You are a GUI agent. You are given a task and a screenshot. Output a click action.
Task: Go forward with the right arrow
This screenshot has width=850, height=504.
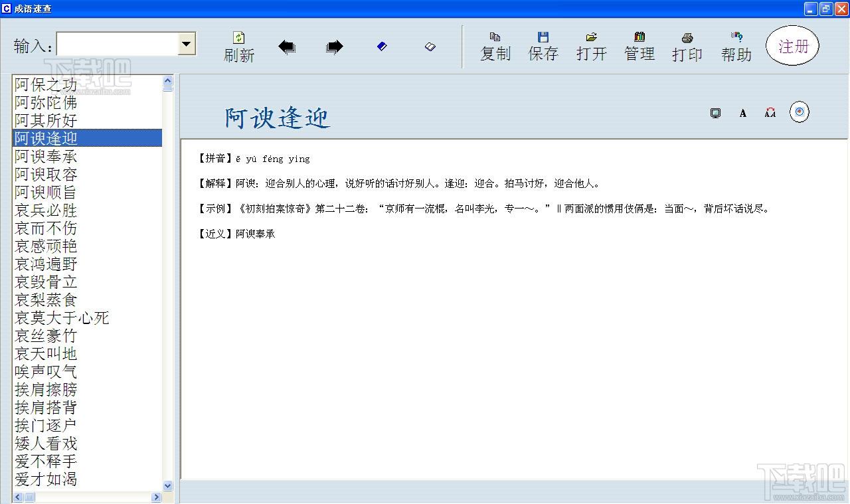(x=335, y=46)
